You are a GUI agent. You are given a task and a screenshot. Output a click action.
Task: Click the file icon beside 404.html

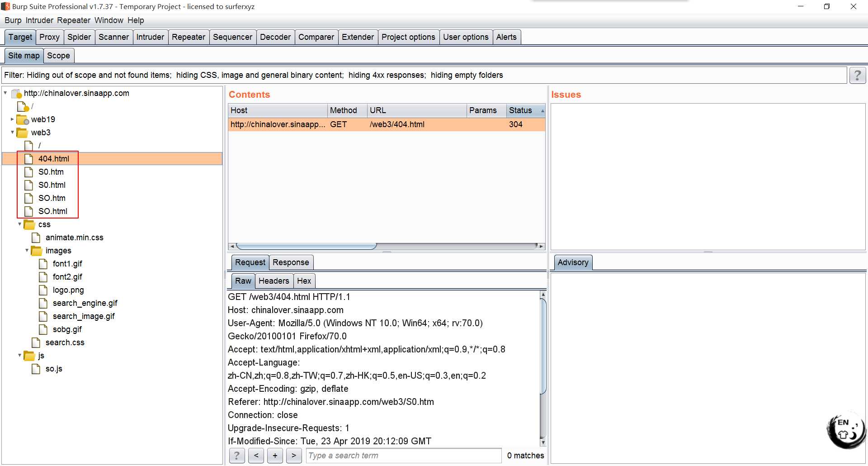(x=29, y=159)
